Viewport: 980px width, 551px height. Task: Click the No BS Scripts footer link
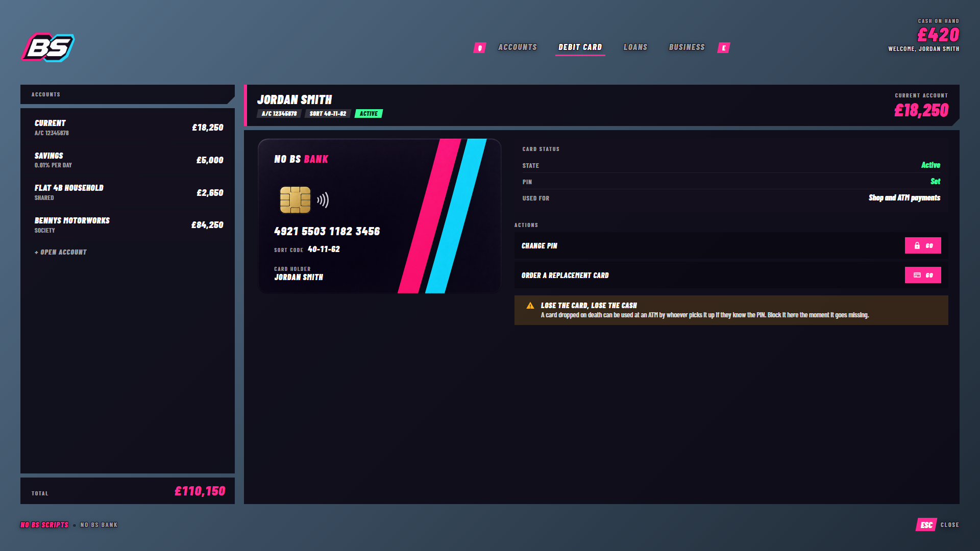pyautogui.click(x=44, y=525)
